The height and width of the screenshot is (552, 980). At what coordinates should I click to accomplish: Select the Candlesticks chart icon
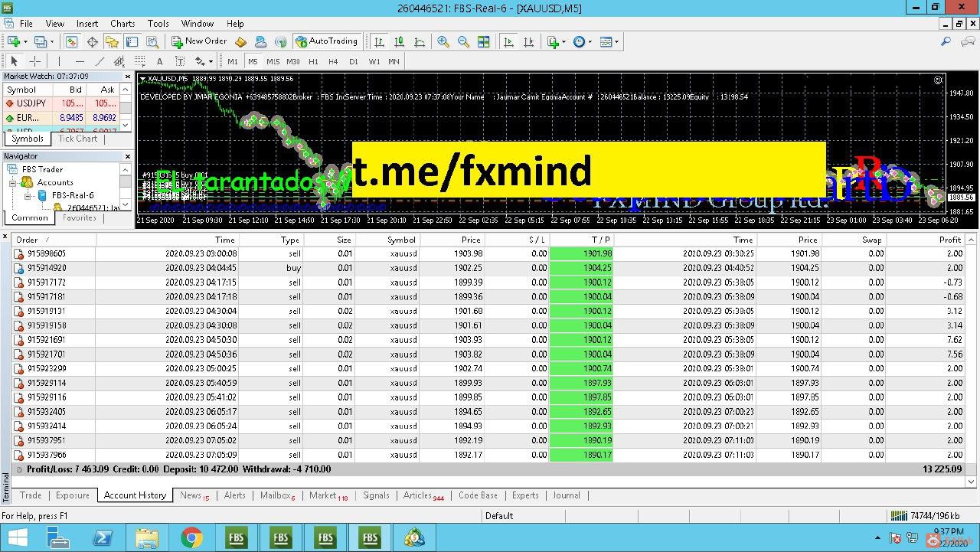[x=399, y=41]
